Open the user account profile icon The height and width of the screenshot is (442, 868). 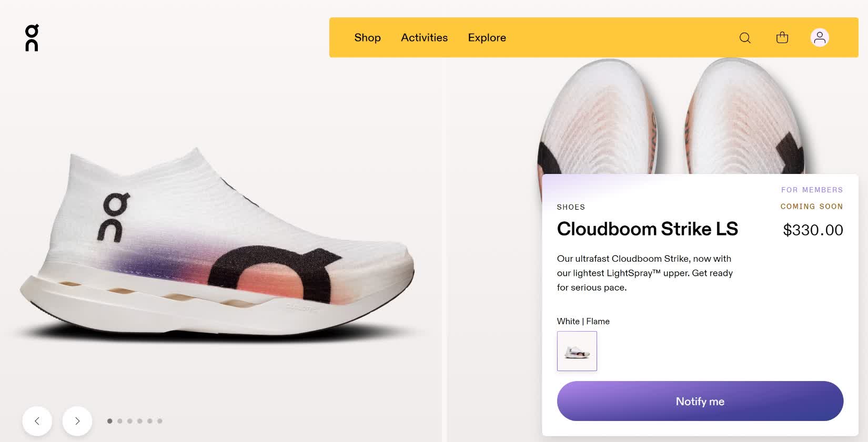[x=820, y=37]
